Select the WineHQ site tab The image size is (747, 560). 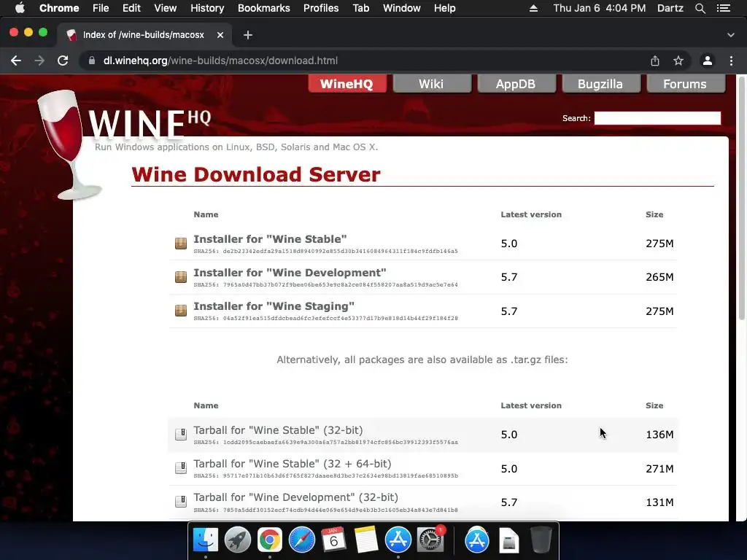(347, 84)
